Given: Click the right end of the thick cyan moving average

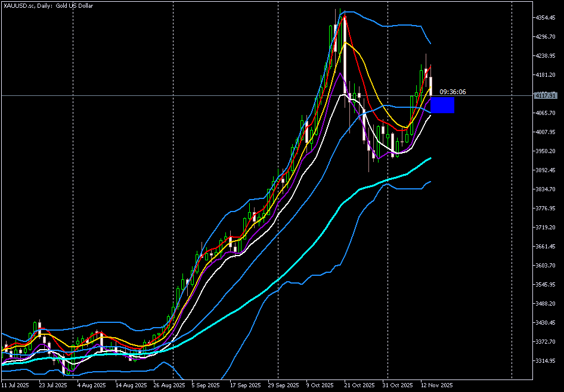Looking at the screenshot, I should [430, 158].
